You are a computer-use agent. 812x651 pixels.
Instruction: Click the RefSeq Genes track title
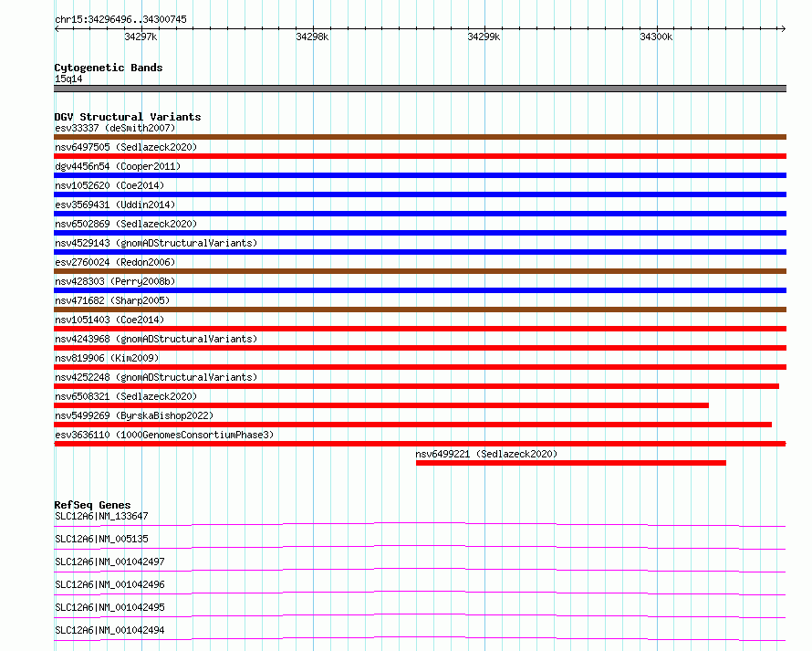click(92, 505)
